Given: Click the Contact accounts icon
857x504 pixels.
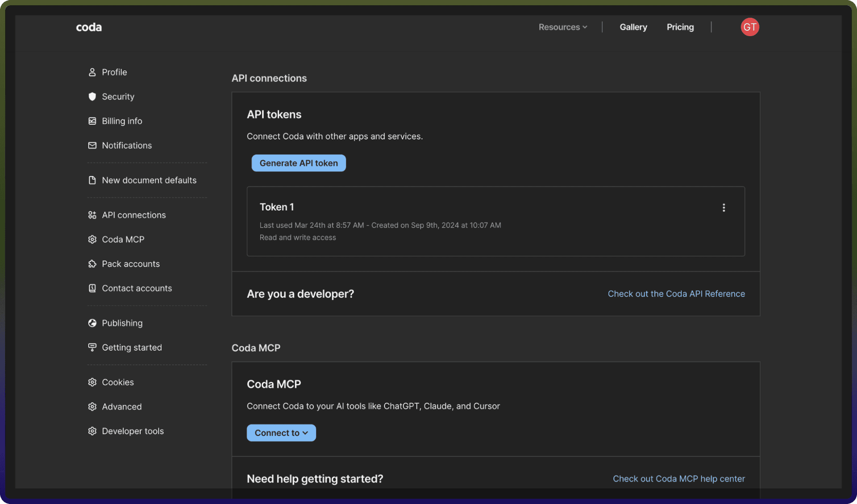Looking at the screenshot, I should point(92,288).
